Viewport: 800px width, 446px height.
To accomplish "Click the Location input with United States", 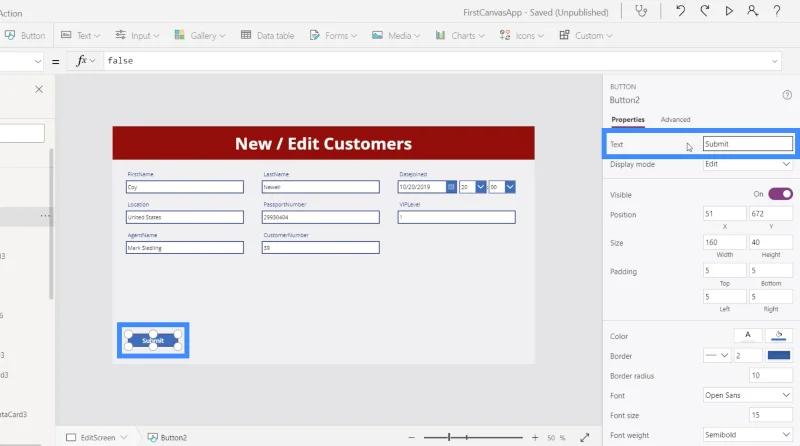I will tap(185, 217).
